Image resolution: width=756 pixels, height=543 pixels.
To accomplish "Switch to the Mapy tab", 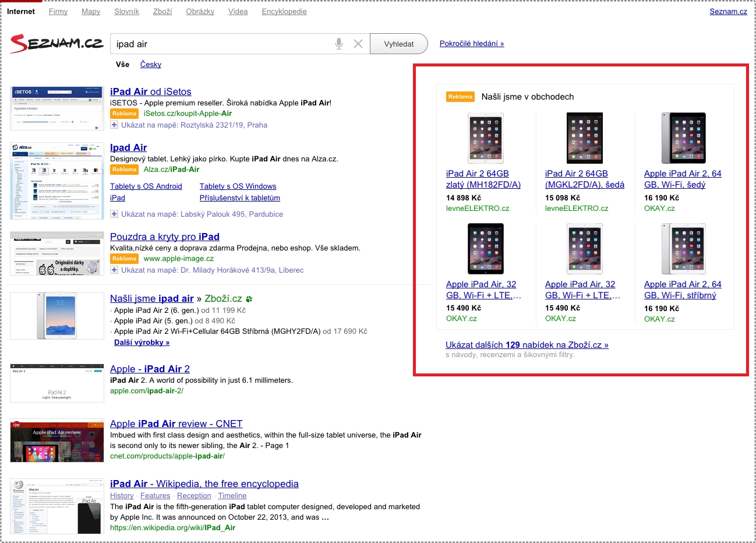I will [91, 11].
